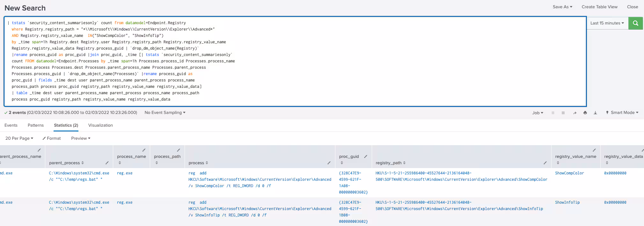Click inside the search query editor
644x226 pixels.
[x=295, y=61]
